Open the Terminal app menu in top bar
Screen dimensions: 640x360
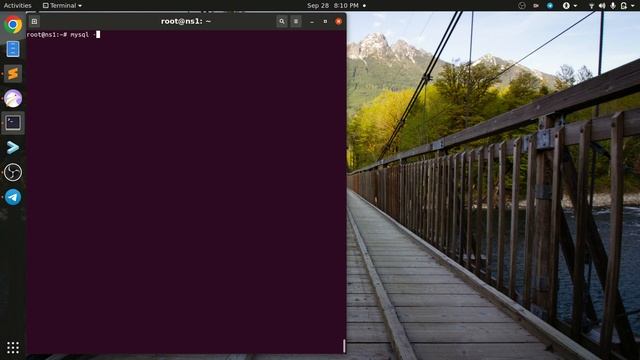62,5
